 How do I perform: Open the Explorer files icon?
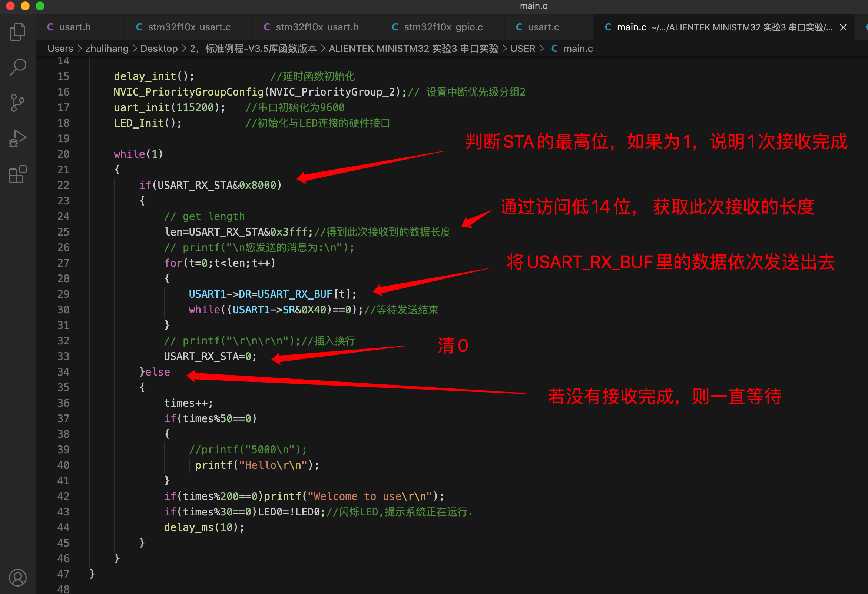(17, 31)
